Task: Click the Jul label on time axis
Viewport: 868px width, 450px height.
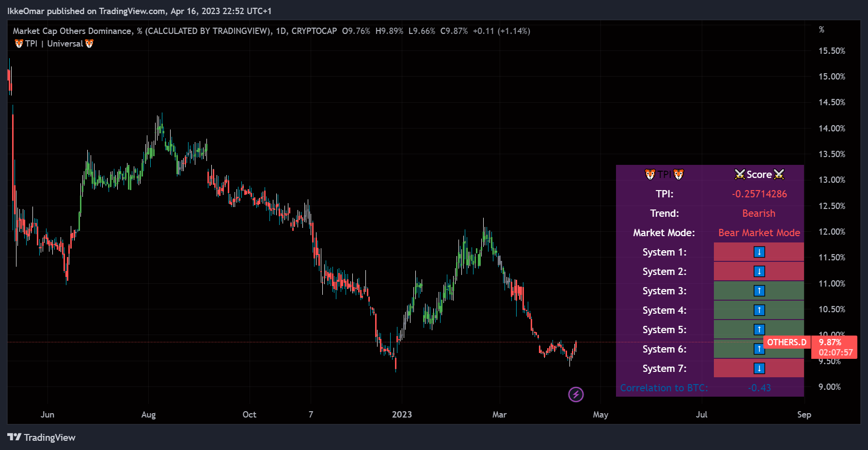Action: [701, 415]
